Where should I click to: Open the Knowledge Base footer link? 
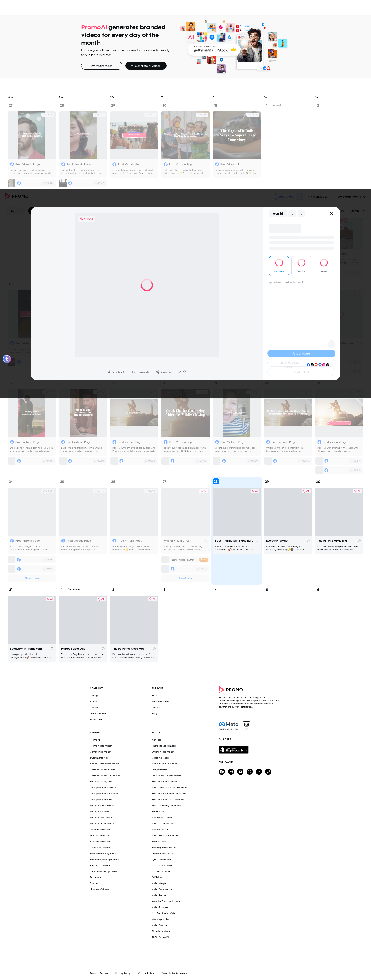pyautogui.click(x=161, y=702)
